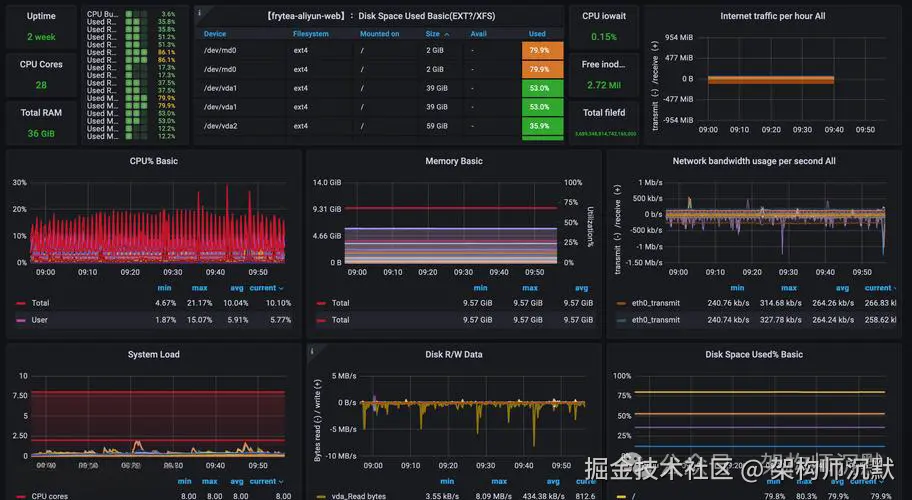Toggle User series visibility in CPU% Basic
Image resolution: width=912 pixels, height=500 pixels.
40,320
